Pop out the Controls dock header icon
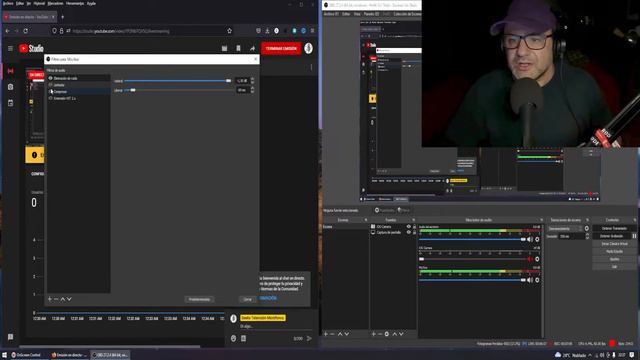Viewport: 640px width, 360px height. point(635,220)
